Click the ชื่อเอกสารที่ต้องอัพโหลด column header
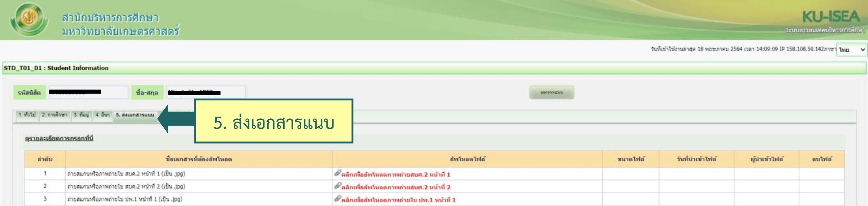This screenshot has width=868, height=206. click(199, 159)
